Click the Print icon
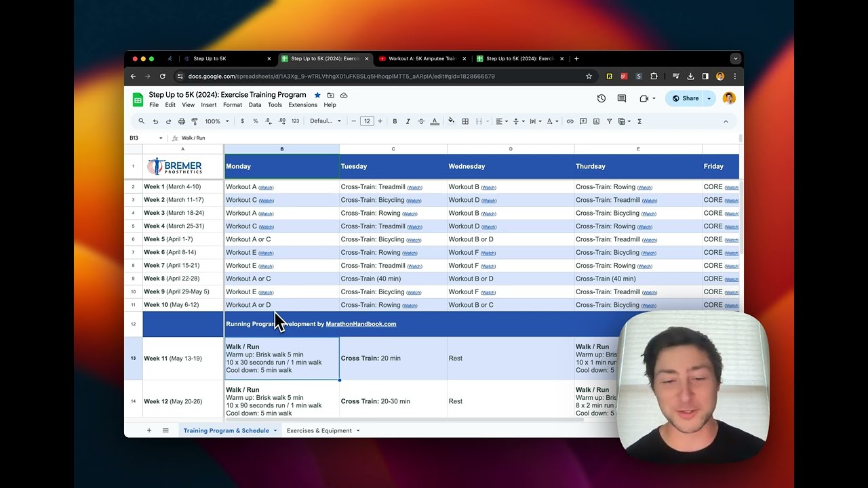The height and width of the screenshot is (488, 868). coord(181,121)
